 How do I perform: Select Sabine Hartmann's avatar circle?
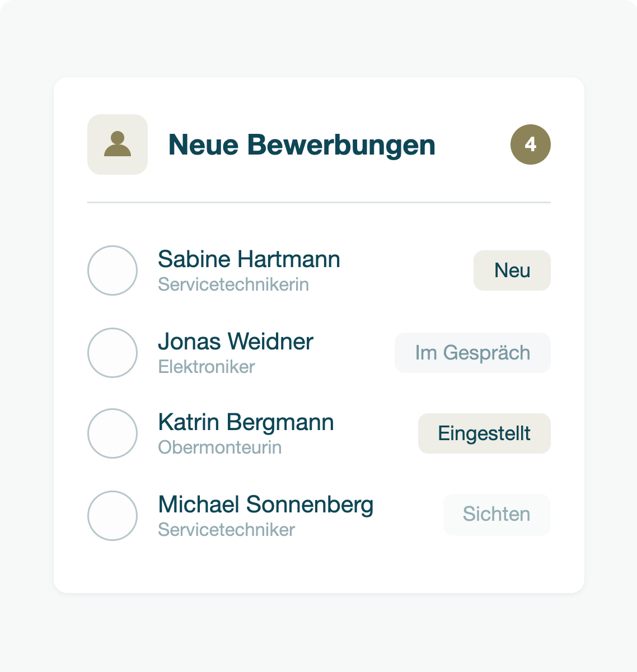tap(113, 270)
